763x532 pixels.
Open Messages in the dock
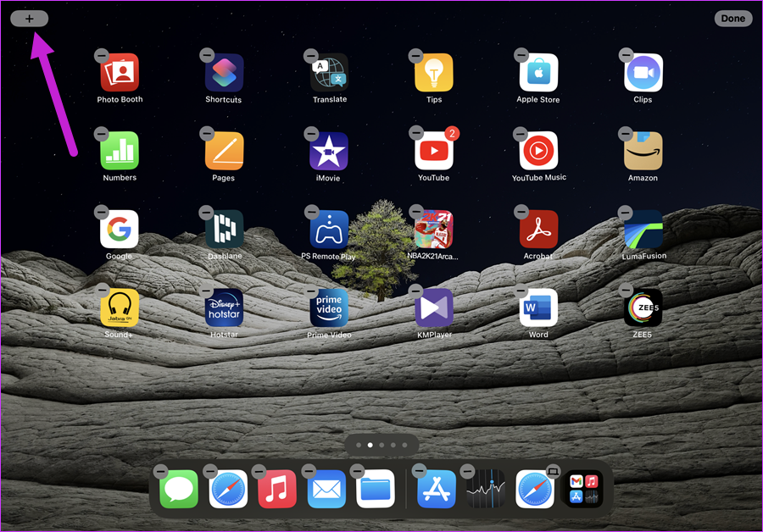coord(179,489)
